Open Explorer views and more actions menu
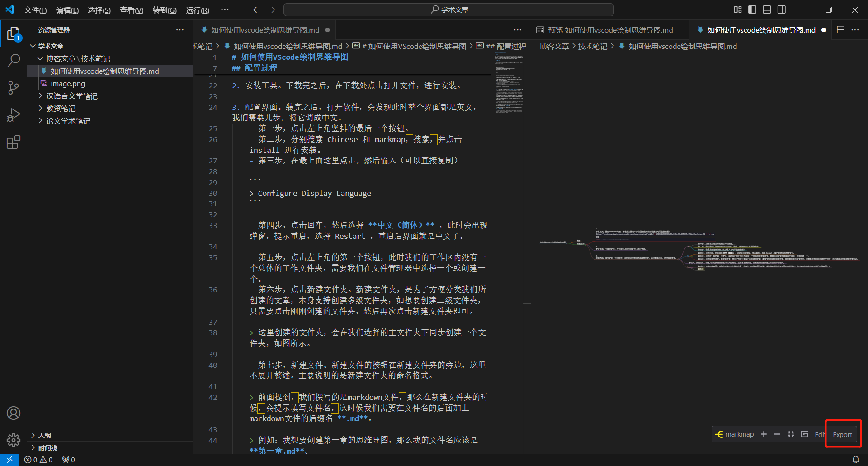This screenshot has width=868, height=466. pyautogui.click(x=180, y=30)
